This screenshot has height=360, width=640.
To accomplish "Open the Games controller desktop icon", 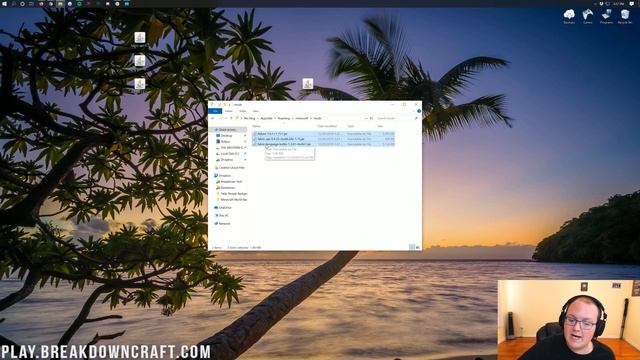I will coord(587,16).
